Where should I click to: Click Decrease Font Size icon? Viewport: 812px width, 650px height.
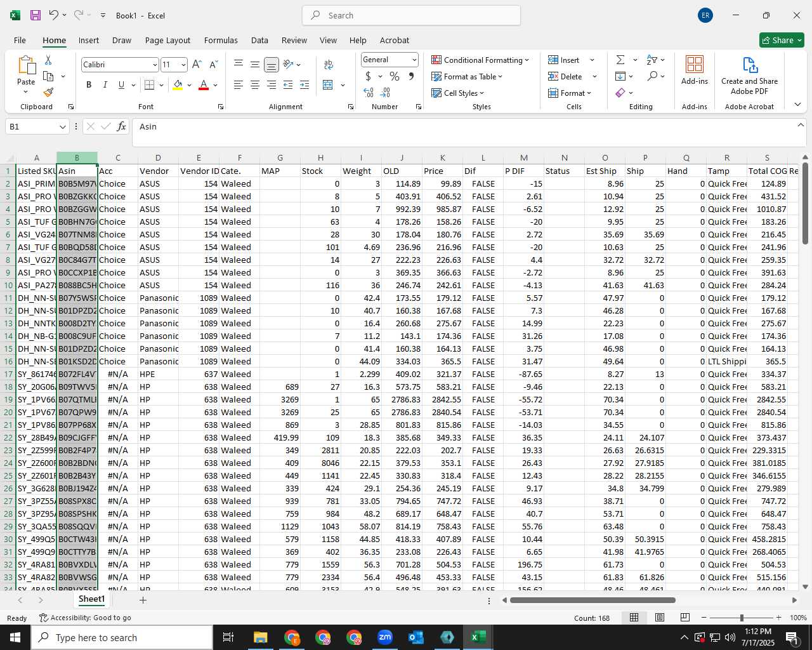213,64
